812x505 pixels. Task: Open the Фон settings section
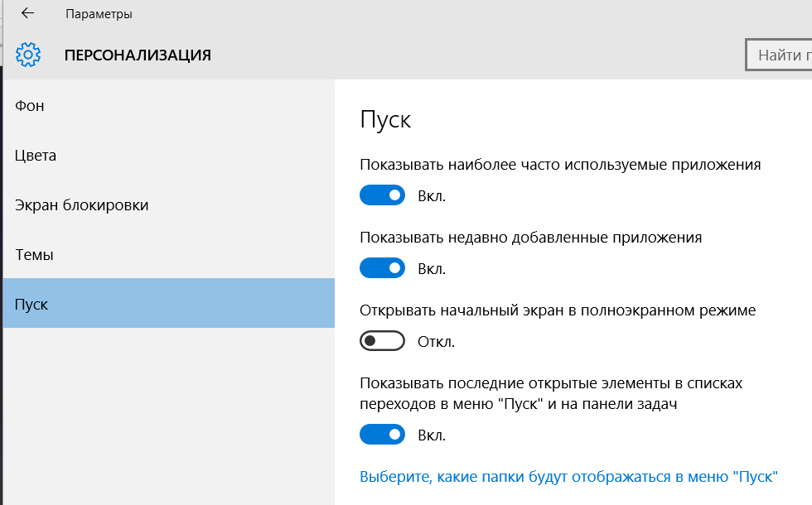point(30,106)
